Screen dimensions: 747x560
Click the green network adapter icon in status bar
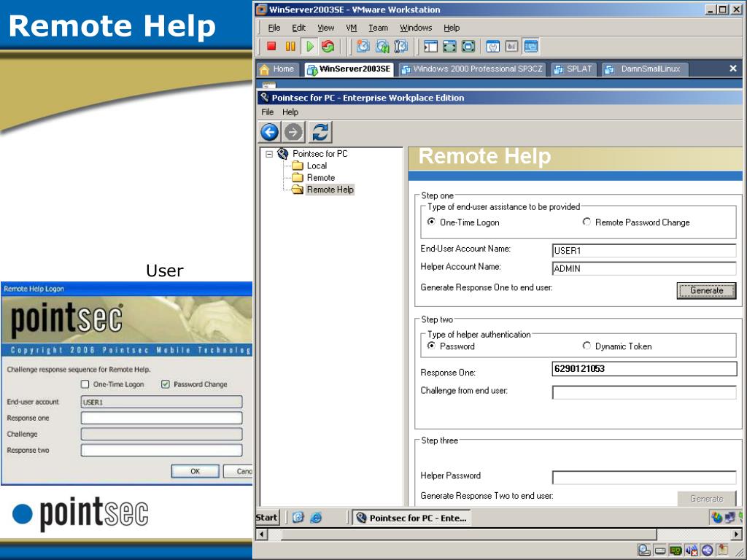point(676,551)
